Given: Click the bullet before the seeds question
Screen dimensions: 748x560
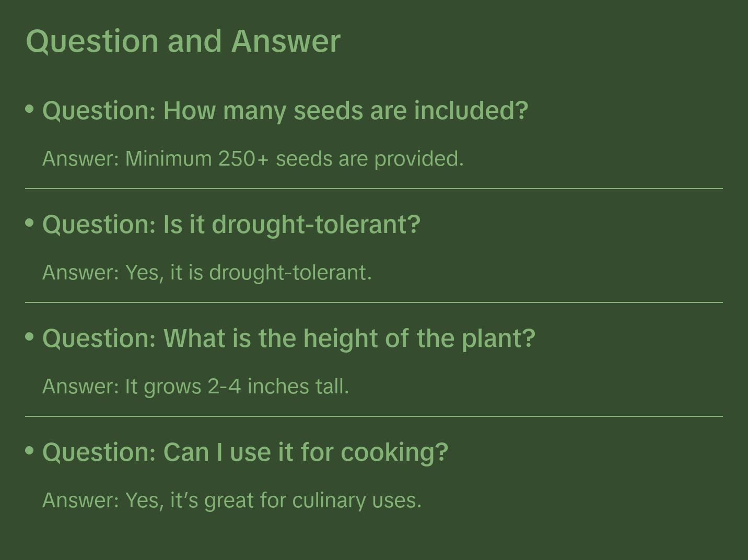Looking at the screenshot, I should [30, 109].
